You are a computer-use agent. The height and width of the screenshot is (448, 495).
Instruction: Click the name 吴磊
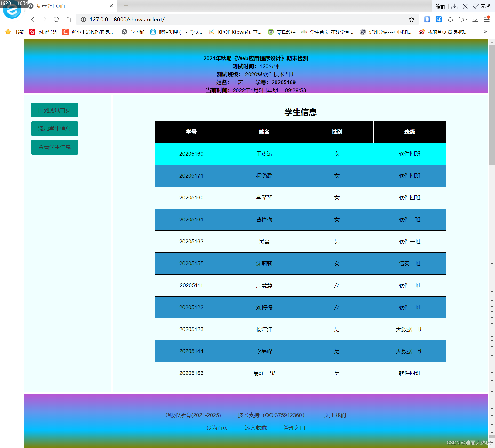[264, 242]
